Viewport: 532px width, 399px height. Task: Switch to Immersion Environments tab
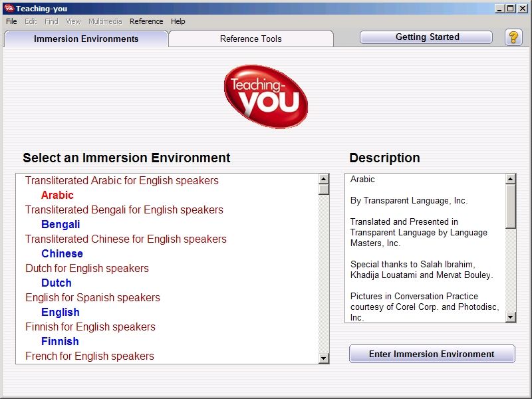tap(86, 39)
